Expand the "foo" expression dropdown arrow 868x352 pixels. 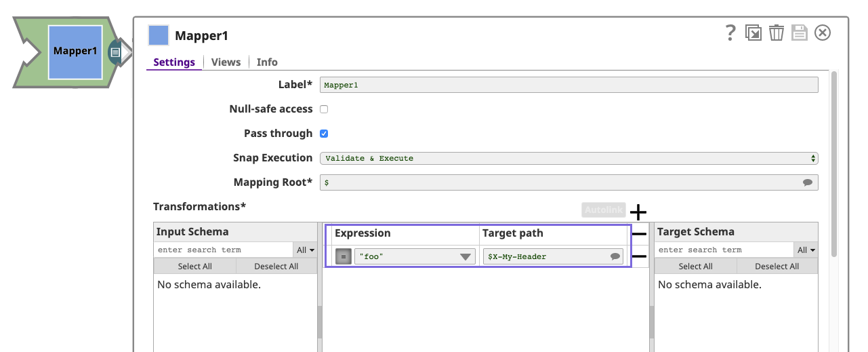point(466,256)
